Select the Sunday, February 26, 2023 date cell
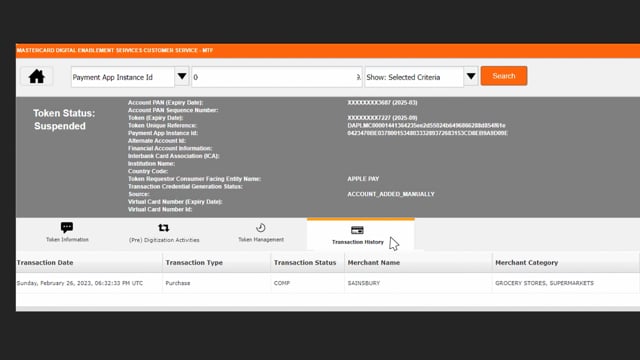Image resolution: width=640 pixels, height=360 pixels. 89,283
